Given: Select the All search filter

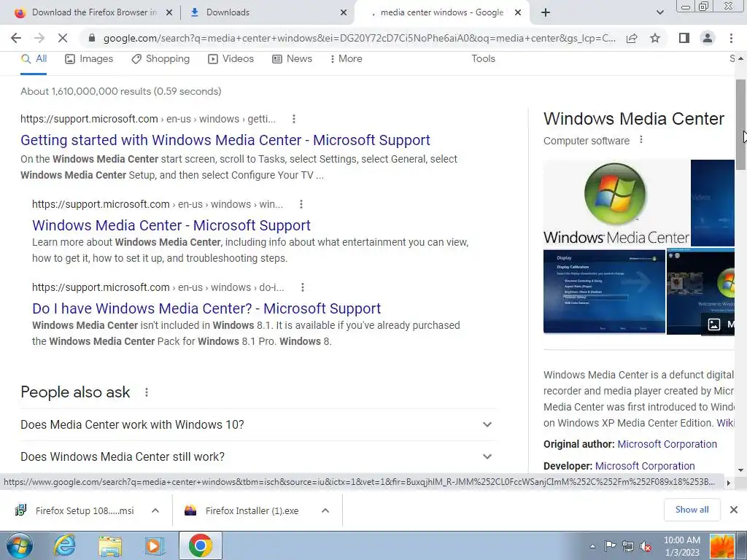Looking at the screenshot, I should (34, 58).
